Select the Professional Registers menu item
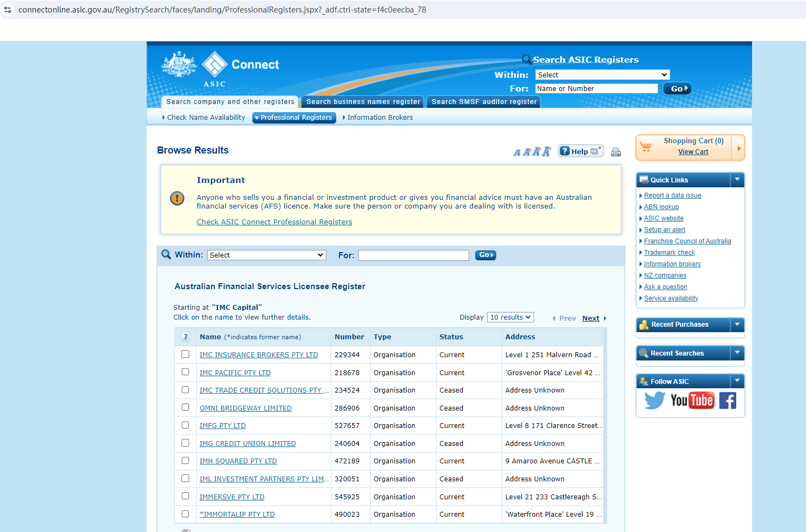806x532 pixels. coord(294,118)
